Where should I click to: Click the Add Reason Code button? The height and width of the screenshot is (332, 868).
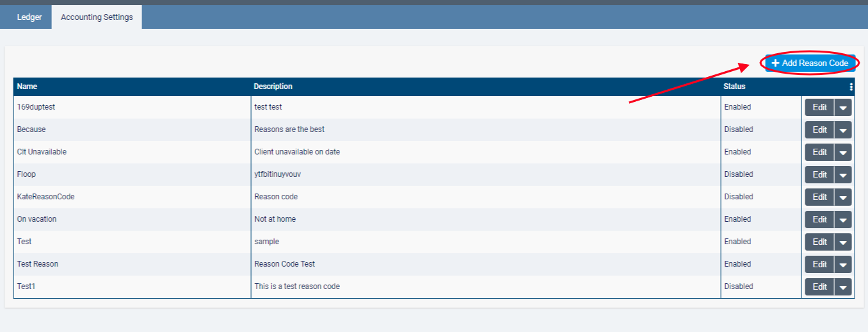(x=810, y=63)
